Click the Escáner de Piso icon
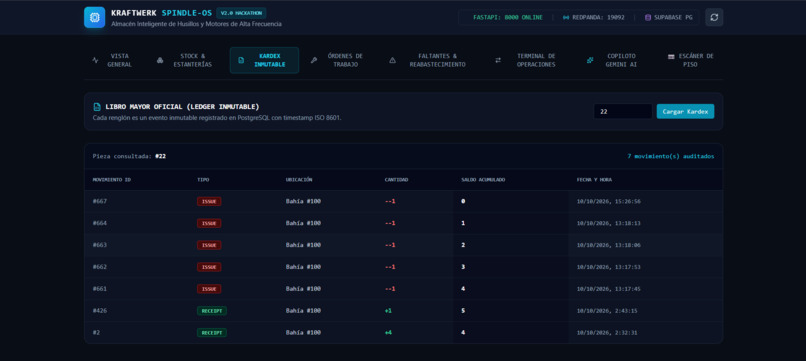 coord(671,57)
